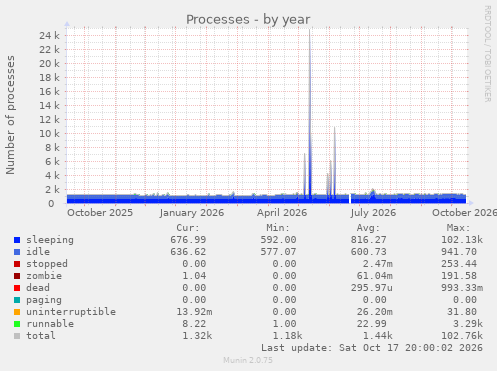
Task: Click the white gap in the data band
Action: point(350,199)
